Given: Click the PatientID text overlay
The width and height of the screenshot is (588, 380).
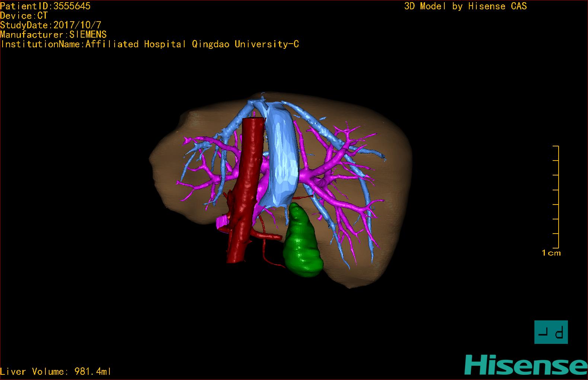Looking at the screenshot, I should click(x=45, y=6).
